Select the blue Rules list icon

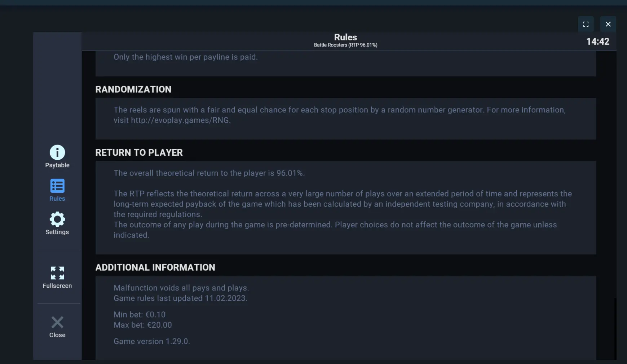tap(57, 186)
